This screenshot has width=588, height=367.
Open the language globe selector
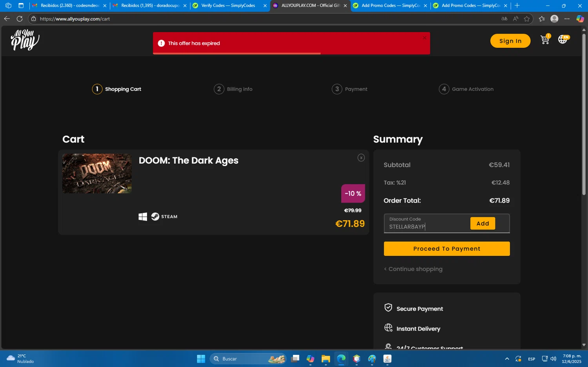coord(563,39)
